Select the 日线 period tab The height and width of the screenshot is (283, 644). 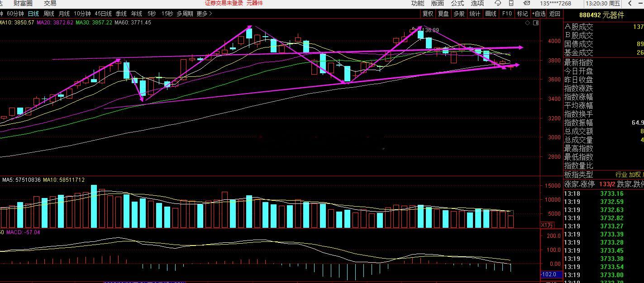point(33,14)
